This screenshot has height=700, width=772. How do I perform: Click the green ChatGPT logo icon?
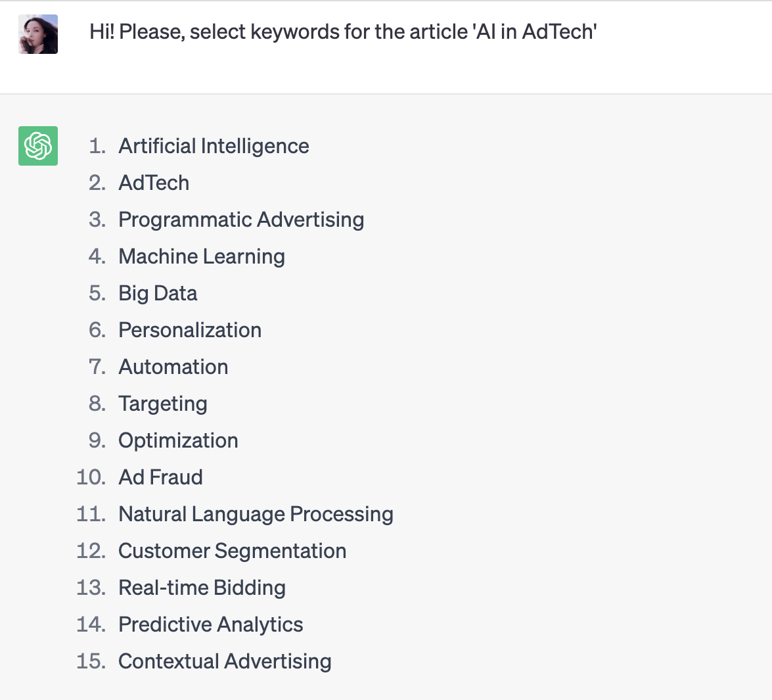38,146
